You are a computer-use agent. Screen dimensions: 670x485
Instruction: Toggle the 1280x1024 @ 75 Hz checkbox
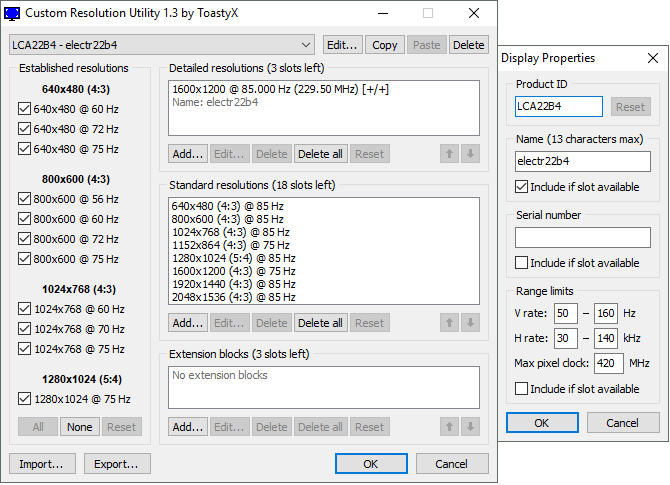coord(26,399)
